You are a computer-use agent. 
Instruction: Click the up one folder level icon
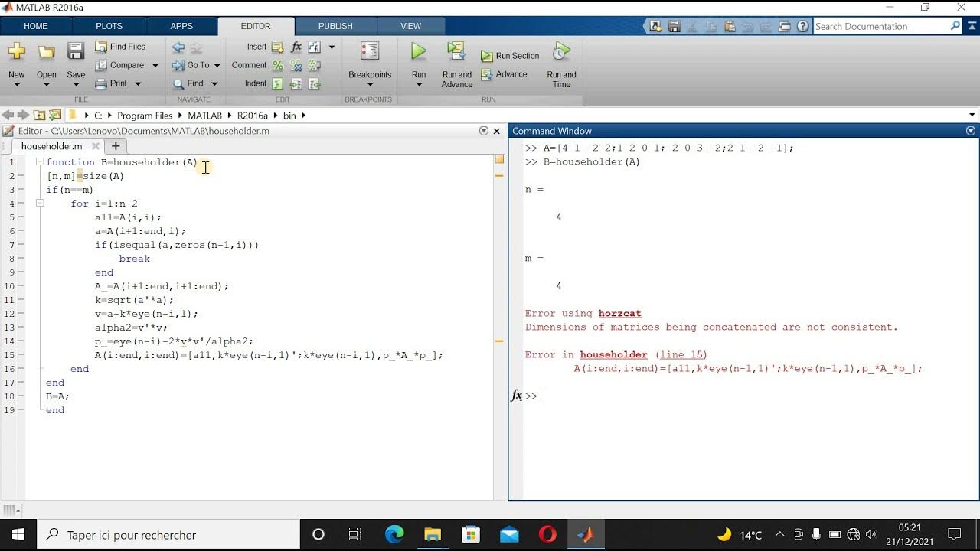click(39, 116)
